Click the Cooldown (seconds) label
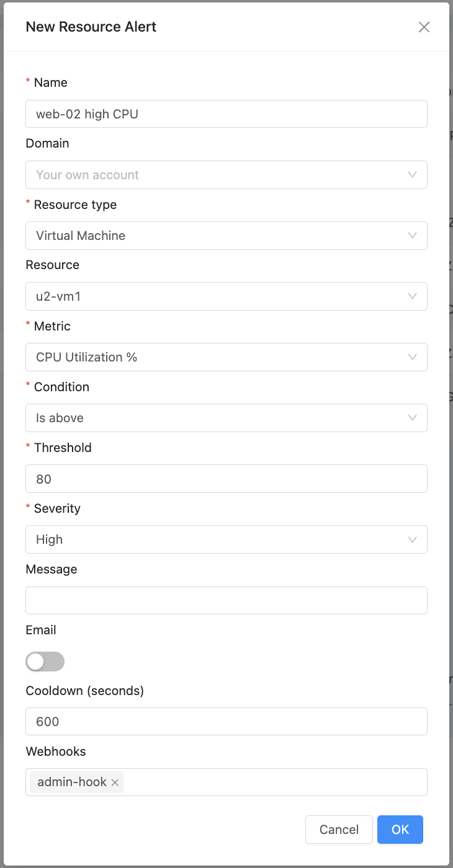453x868 pixels. click(x=85, y=691)
